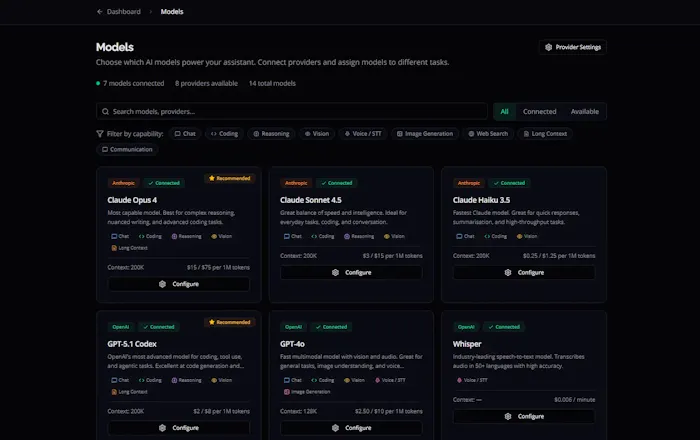Configure Claude Opus 4
Viewport: 700px width, 440px height.
(x=179, y=284)
